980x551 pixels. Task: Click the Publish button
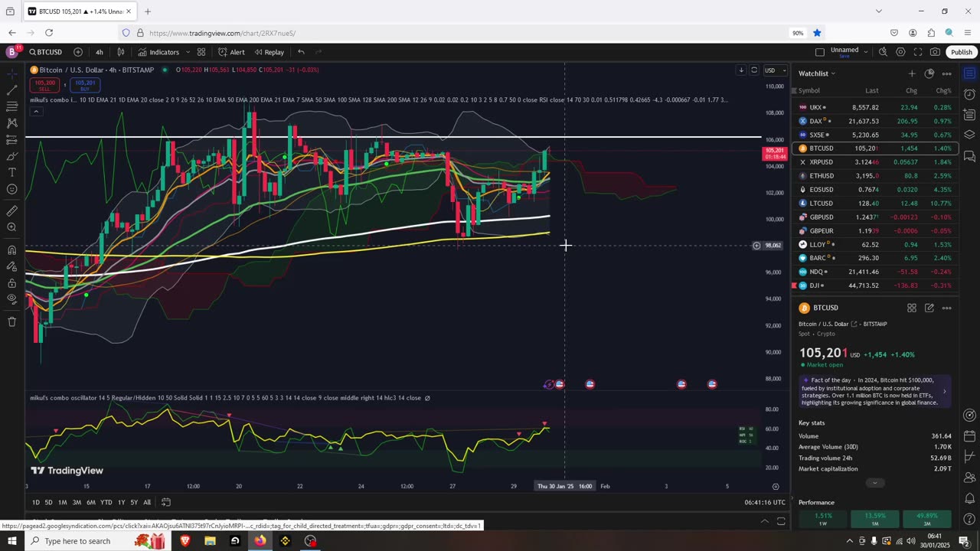(961, 52)
